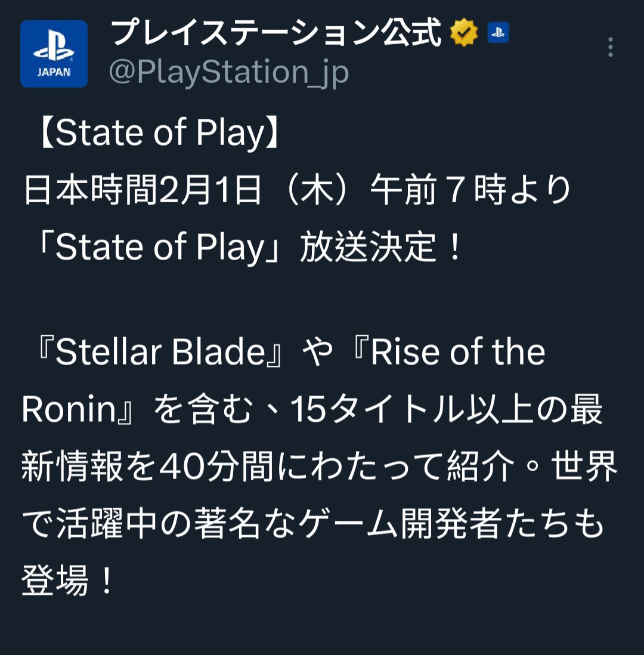644x655 pixels.
Task: Click the 「State of Play」放送決定！ line
Action: pyautogui.click(x=246, y=248)
